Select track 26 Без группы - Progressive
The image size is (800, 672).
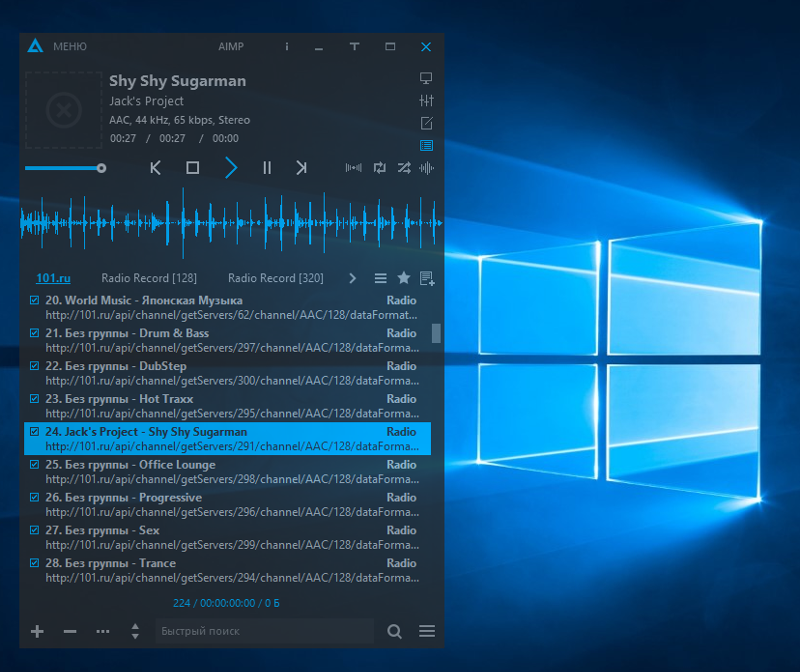[x=228, y=504]
